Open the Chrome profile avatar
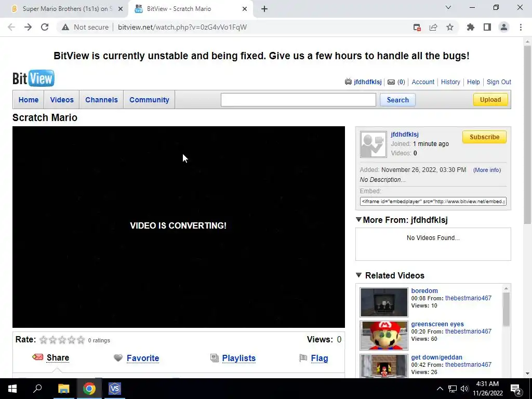Viewport: 532px width, 399px height. coord(504,27)
